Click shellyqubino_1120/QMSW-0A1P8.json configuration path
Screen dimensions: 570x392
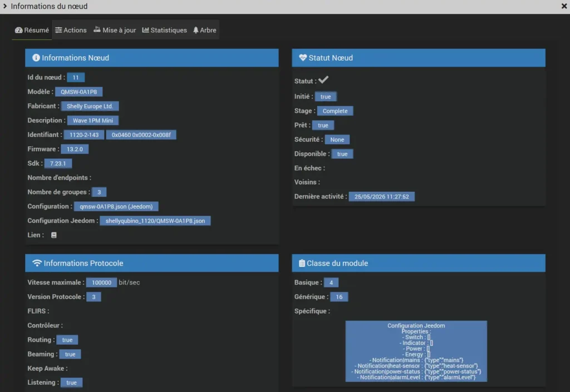click(155, 221)
